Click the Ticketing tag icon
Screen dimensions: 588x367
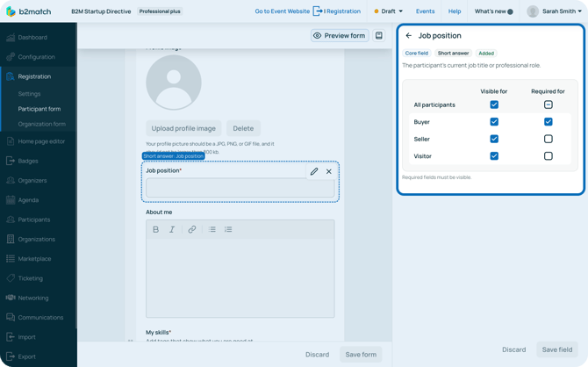click(11, 278)
